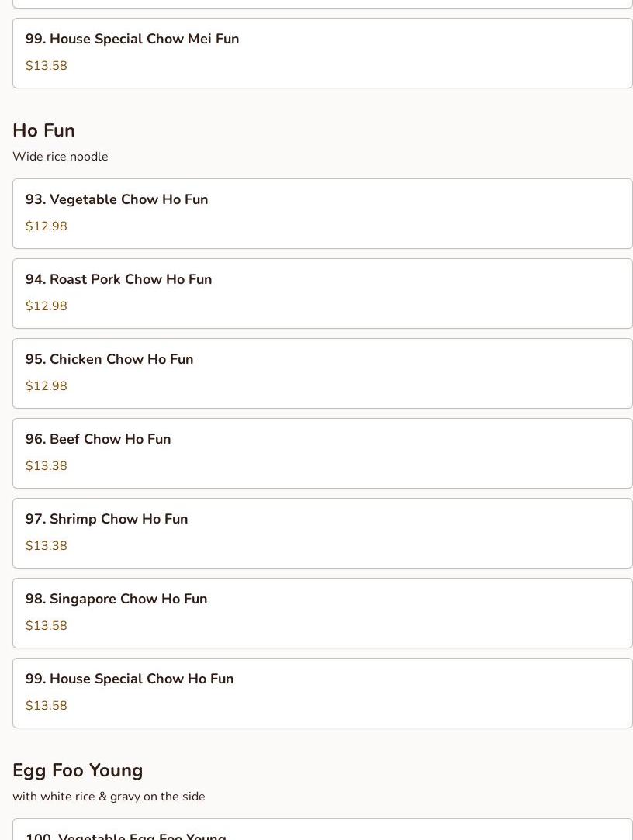This screenshot has width=633, height=840.
Task: Click white rice & gravy description text
Action: tap(109, 797)
